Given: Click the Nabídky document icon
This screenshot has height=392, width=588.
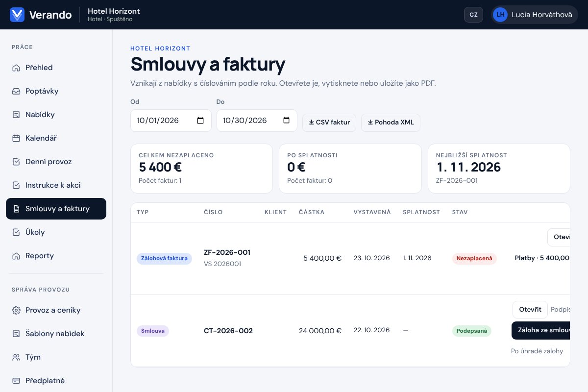Looking at the screenshot, I should 16,115.
